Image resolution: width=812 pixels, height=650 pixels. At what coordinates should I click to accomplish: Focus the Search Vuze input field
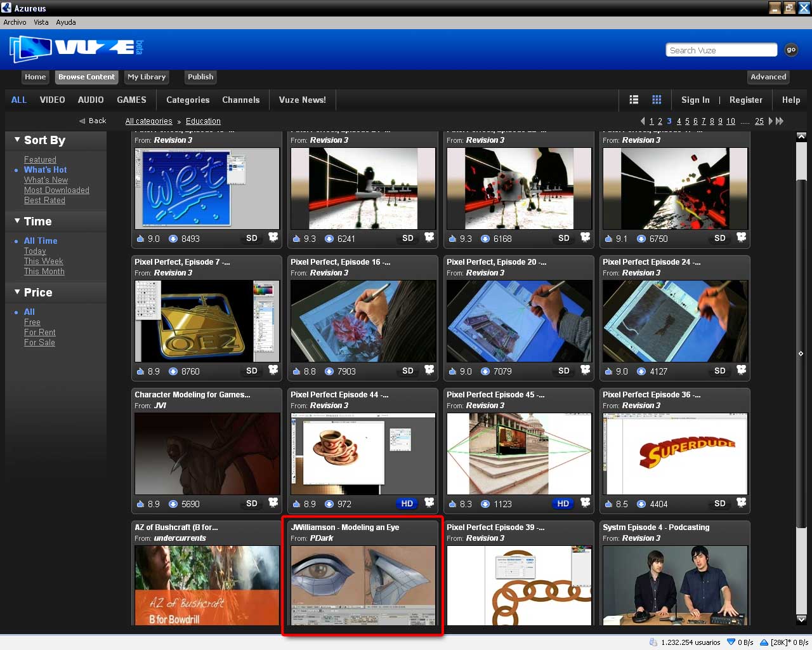tap(721, 50)
